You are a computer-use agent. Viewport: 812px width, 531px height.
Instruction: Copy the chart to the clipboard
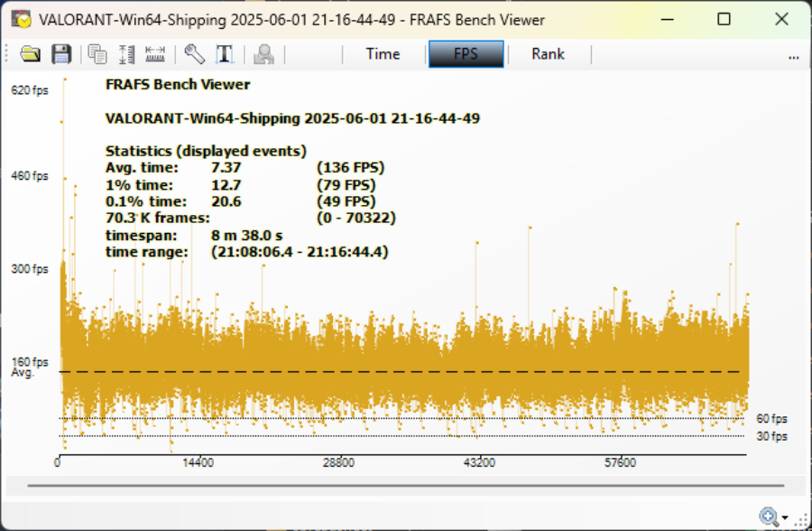click(x=97, y=54)
